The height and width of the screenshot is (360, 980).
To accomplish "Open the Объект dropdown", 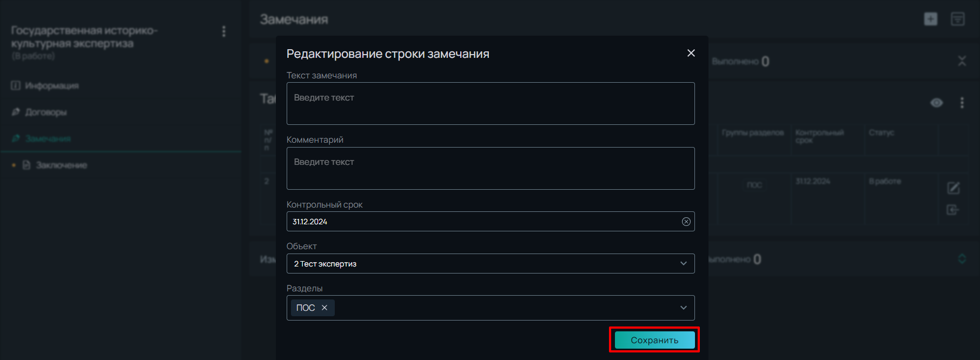I will [x=491, y=263].
